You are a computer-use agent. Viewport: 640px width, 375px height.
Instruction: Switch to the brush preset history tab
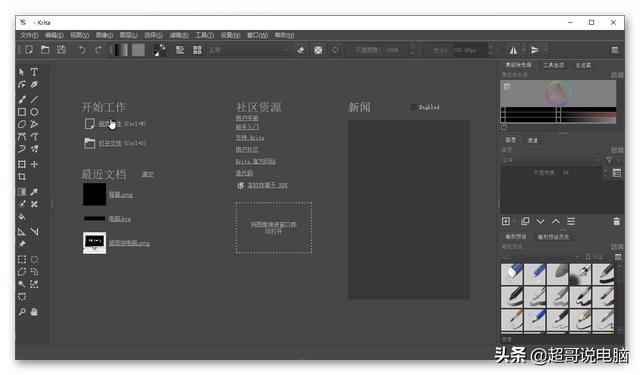(x=553, y=237)
